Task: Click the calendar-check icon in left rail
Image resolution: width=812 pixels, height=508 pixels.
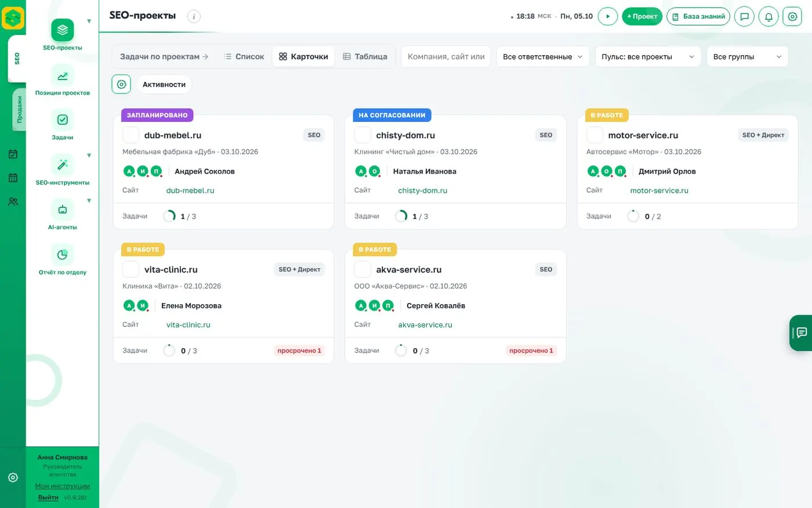Action: 13,154
